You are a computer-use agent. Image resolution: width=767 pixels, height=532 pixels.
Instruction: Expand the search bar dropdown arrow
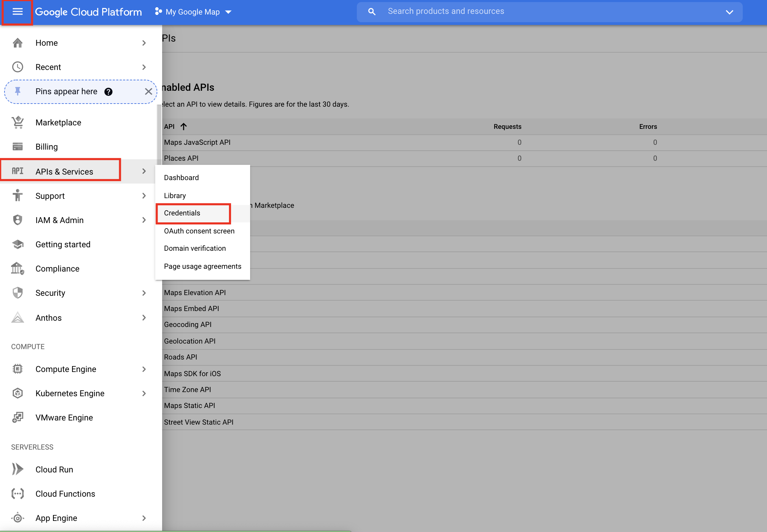click(x=729, y=12)
